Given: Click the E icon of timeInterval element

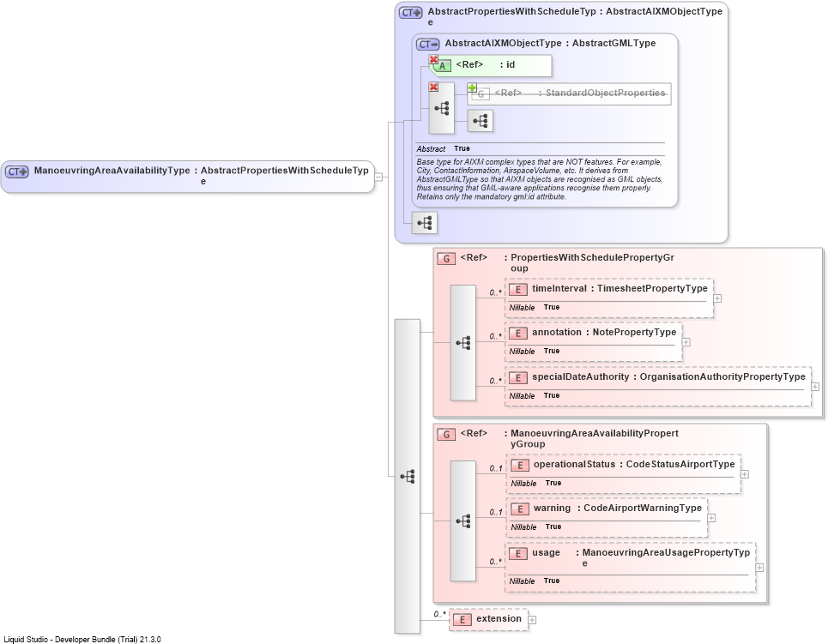Looking at the screenshot, I should (x=518, y=289).
